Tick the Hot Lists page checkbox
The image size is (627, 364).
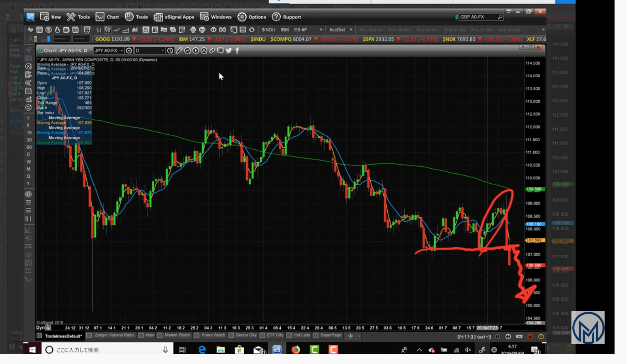[289, 335]
